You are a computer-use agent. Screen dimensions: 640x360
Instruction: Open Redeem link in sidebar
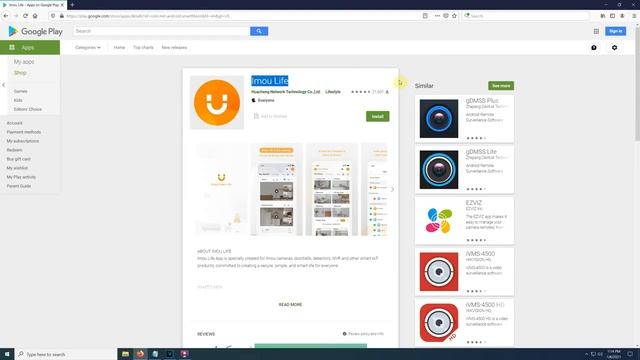pyautogui.click(x=14, y=150)
